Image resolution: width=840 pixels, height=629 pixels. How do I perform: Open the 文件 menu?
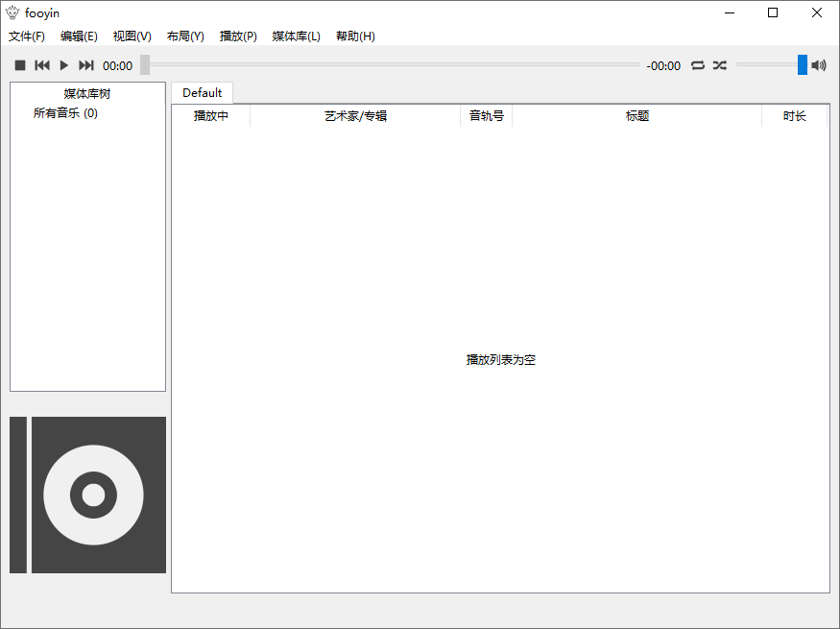(x=26, y=36)
